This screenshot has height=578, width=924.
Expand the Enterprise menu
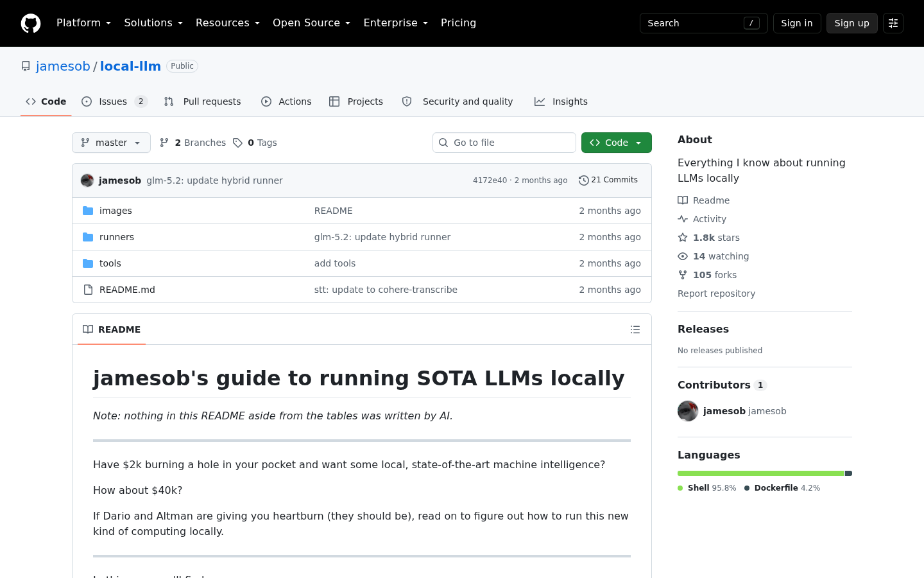click(x=396, y=23)
